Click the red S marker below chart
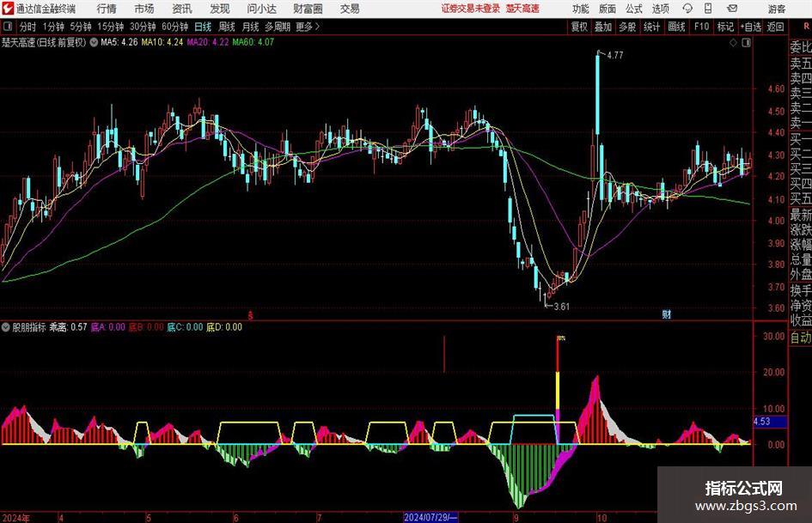Screen dimensions: 812x523 click(x=251, y=315)
